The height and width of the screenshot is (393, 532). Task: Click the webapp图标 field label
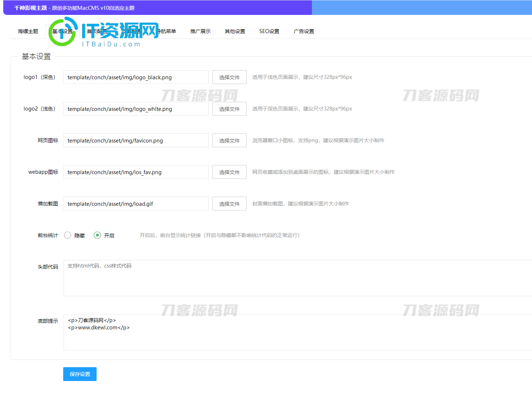pyautogui.click(x=43, y=172)
